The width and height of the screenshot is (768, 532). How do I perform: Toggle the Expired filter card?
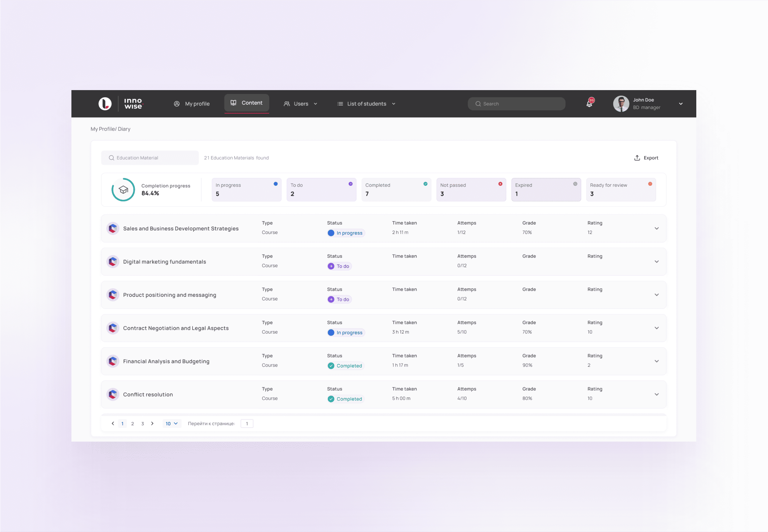coord(546,190)
